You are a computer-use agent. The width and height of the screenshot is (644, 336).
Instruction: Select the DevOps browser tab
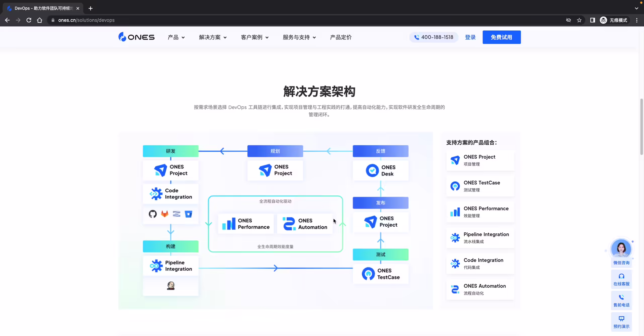(43, 8)
